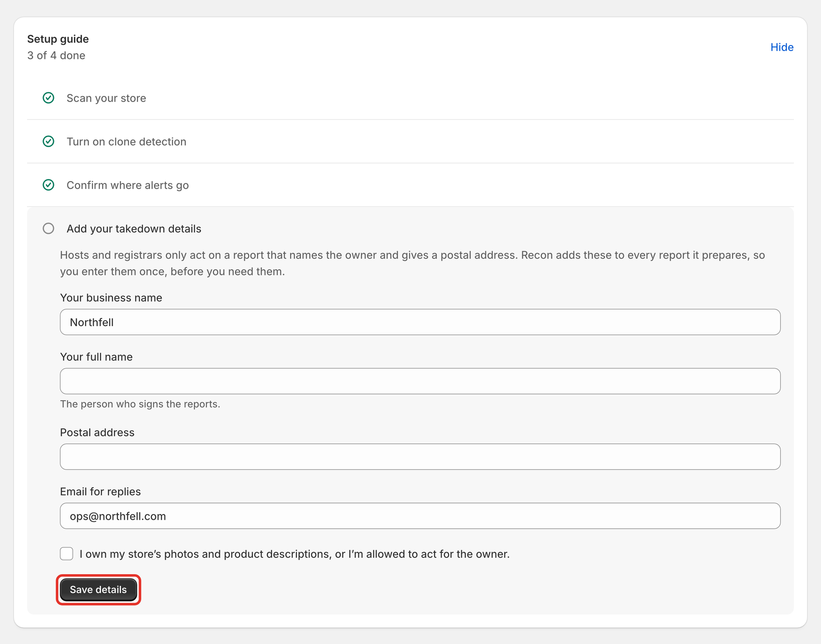Click the 'Your business name' label
This screenshot has width=821, height=644.
(x=111, y=298)
